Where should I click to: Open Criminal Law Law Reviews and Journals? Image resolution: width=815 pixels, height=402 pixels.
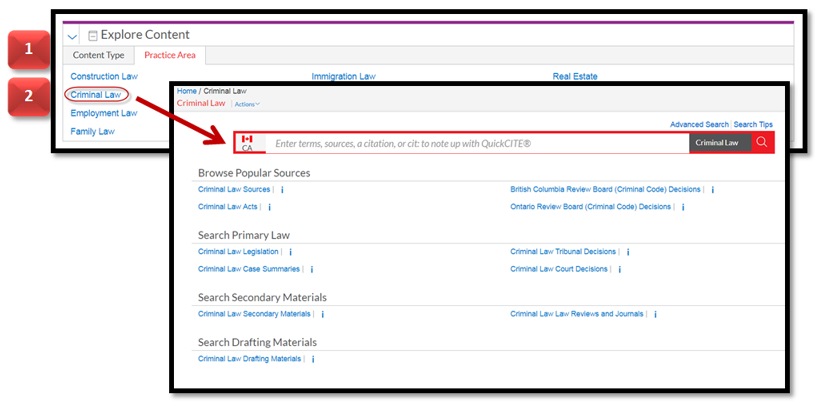point(577,314)
